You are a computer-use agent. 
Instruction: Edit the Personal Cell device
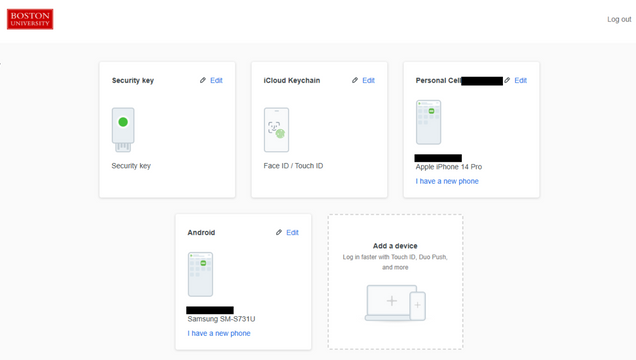tap(520, 80)
